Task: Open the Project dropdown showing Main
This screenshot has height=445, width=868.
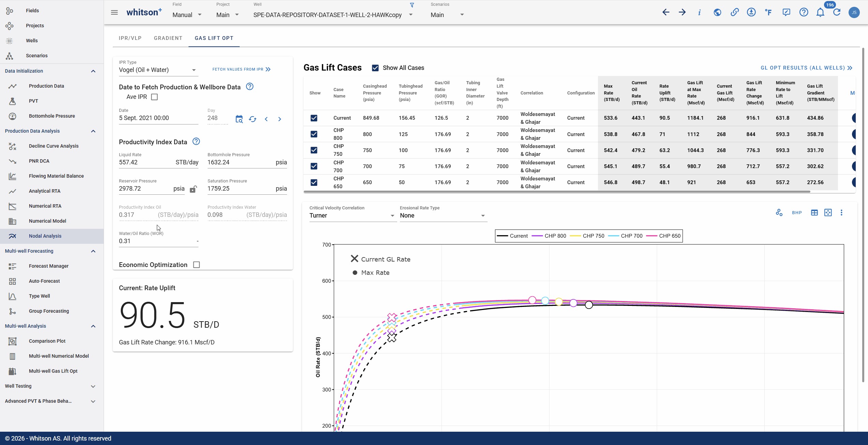Action: (x=227, y=15)
